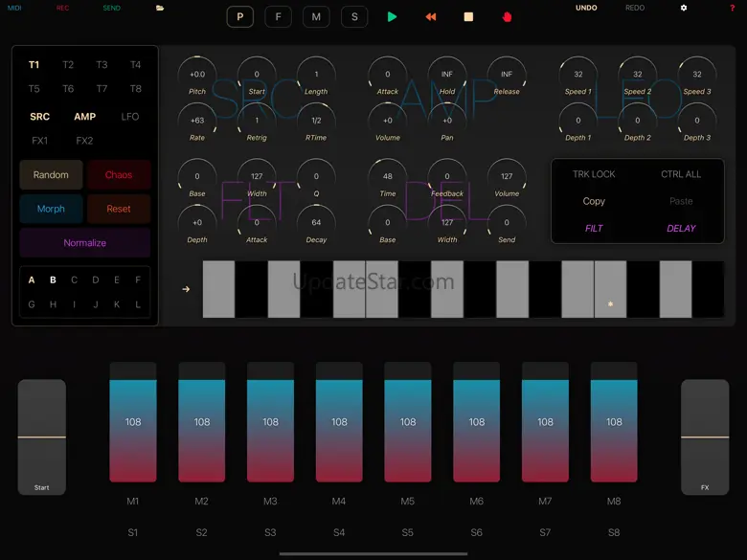
Task: Select the S mode button
Action: coord(354,17)
